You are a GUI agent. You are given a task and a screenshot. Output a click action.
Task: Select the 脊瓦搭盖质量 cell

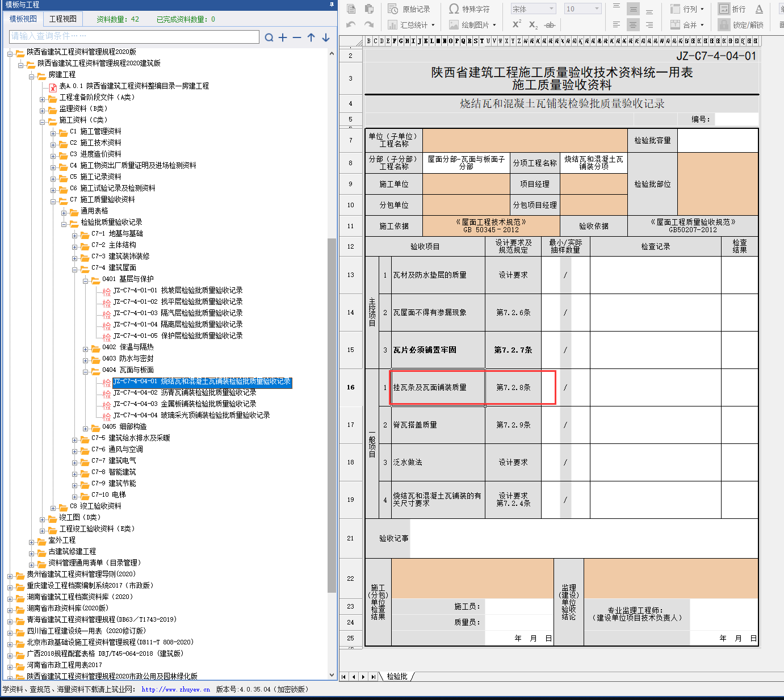click(438, 425)
